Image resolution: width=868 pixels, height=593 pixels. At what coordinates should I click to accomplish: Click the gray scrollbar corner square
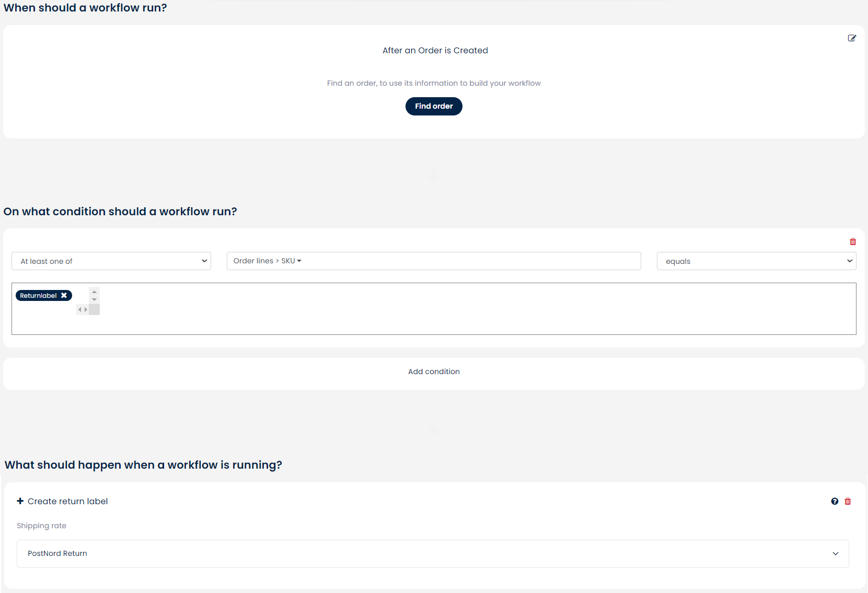(94, 310)
